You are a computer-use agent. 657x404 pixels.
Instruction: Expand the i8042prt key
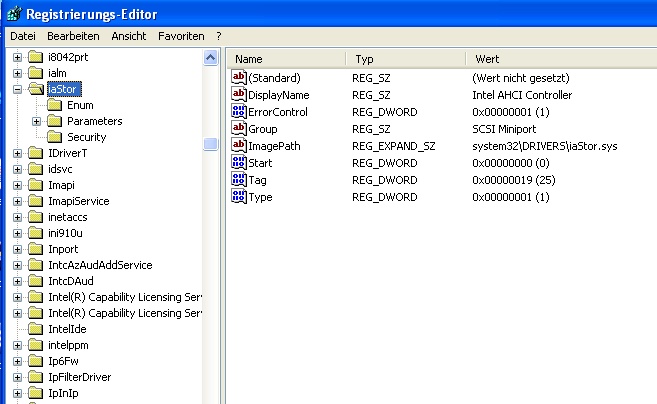click(x=17, y=57)
